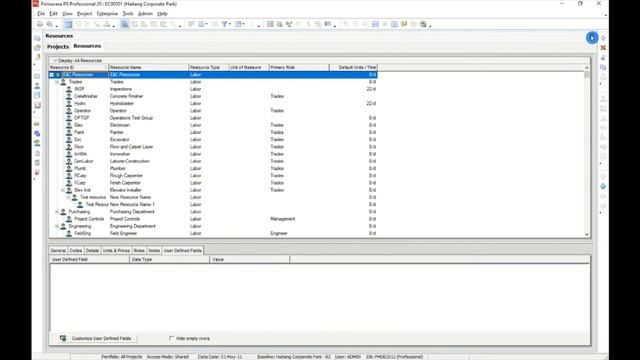The width and height of the screenshot is (640, 360).
Task: Click the highlighted blue layout toolbar icon
Action: coord(68,24)
